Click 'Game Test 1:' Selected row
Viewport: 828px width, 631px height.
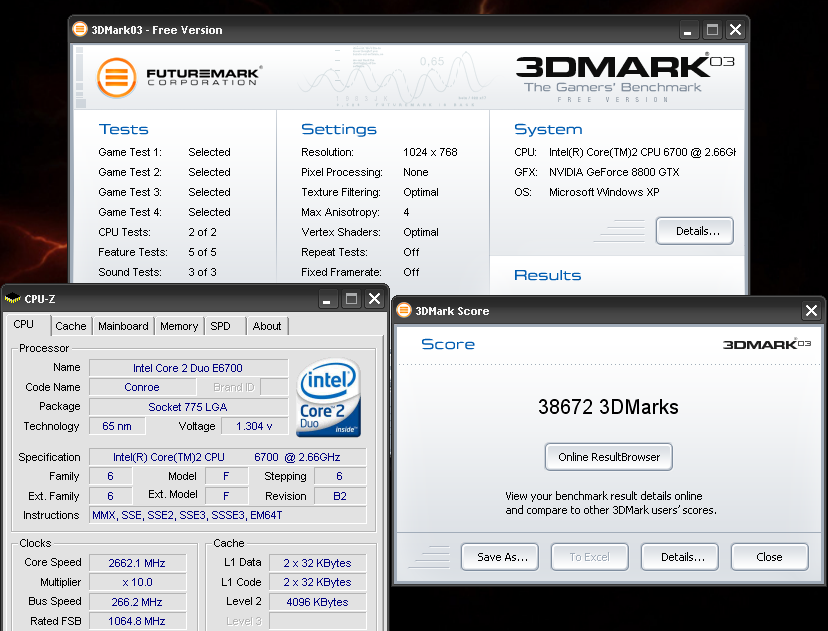click(164, 152)
